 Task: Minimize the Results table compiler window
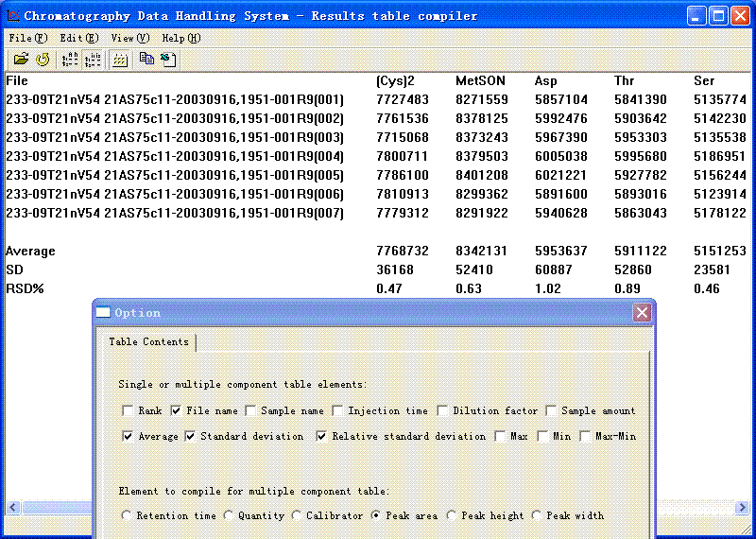pyautogui.click(x=696, y=16)
